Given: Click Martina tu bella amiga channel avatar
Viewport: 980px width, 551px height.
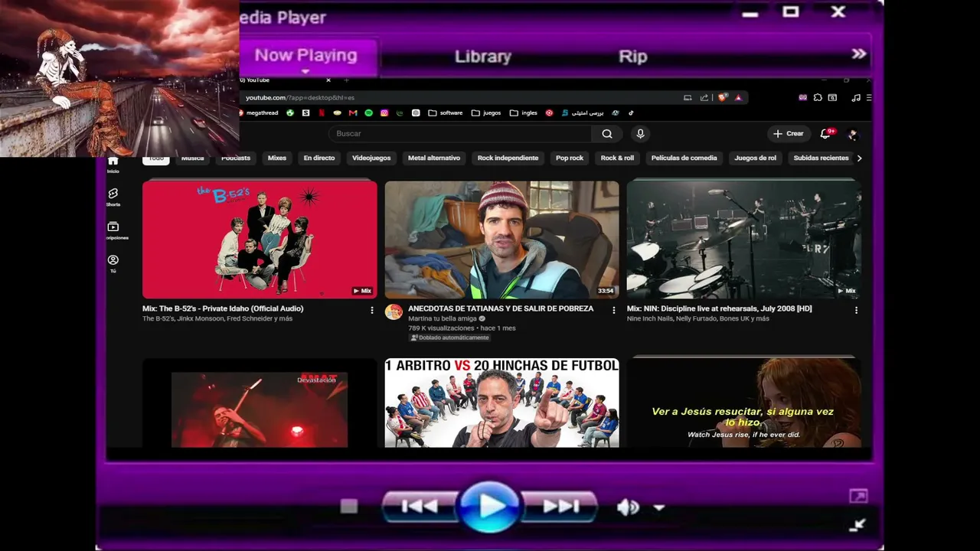Looking at the screenshot, I should (x=394, y=311).
